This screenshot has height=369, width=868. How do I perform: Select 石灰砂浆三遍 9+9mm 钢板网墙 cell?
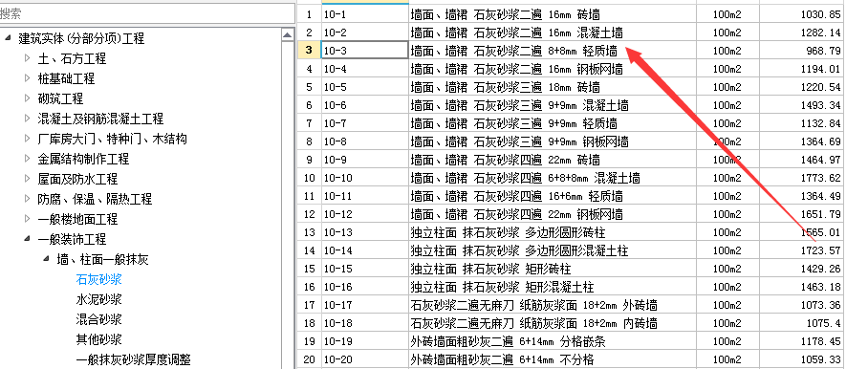553,141
